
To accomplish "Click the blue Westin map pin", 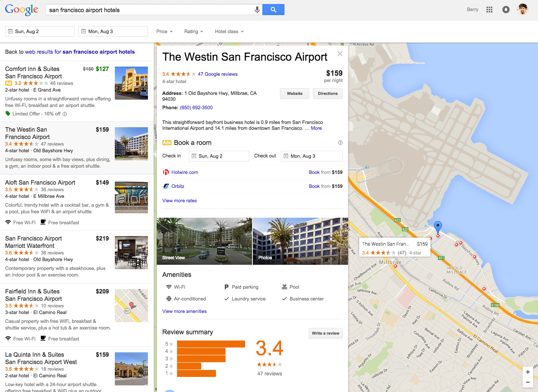I will coord(438,226).
